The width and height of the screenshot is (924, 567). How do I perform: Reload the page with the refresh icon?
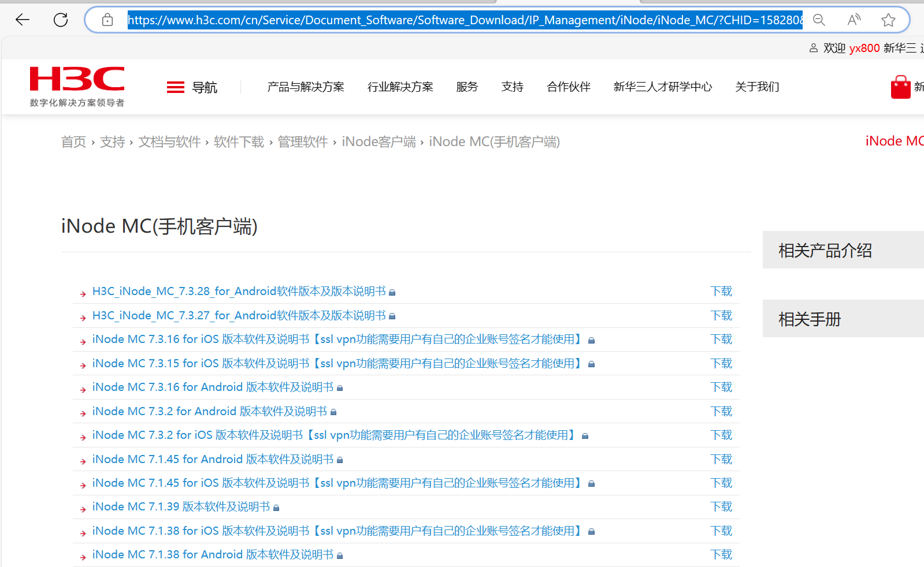tap(61, 20)
